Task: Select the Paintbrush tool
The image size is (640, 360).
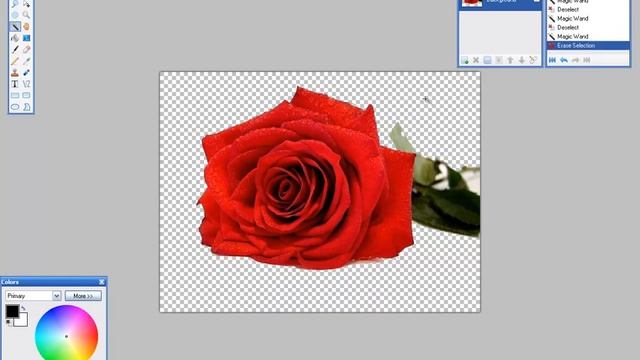Action: (15, 49)
